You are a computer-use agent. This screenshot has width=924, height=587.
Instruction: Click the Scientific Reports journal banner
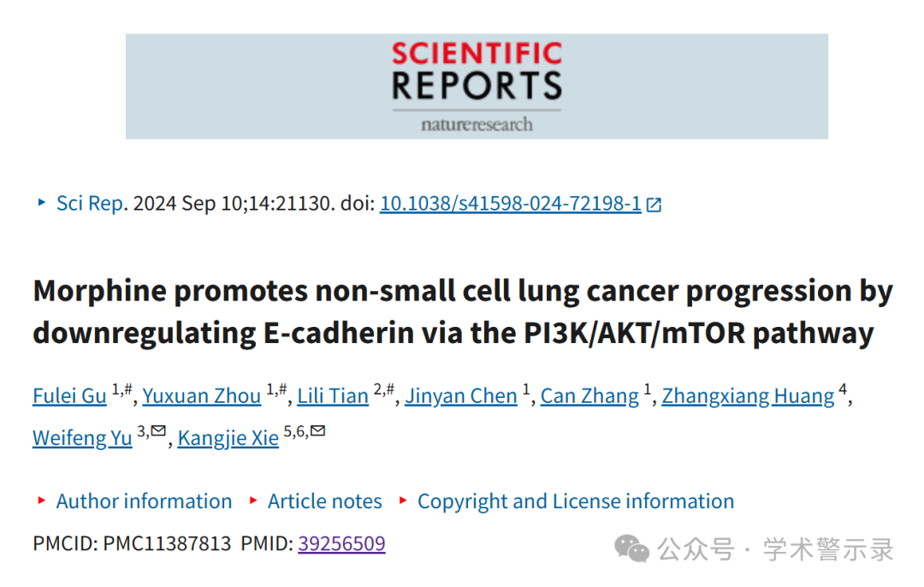click(x=477, y=86)
